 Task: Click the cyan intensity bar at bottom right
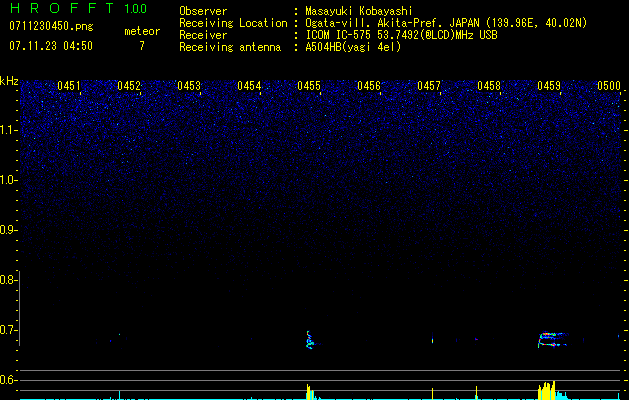pos(560,393)
